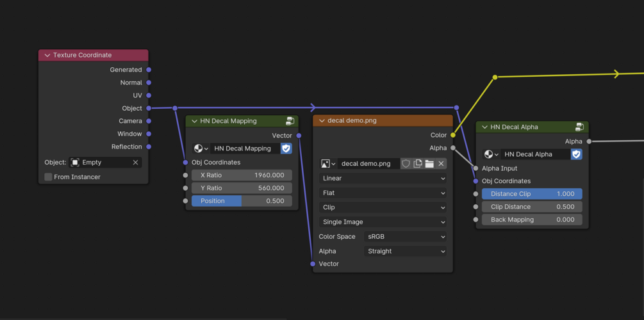The height and width of the screenshot is (320, 644).
Task: Click the X Ratio value field
Action: (242, 175)
